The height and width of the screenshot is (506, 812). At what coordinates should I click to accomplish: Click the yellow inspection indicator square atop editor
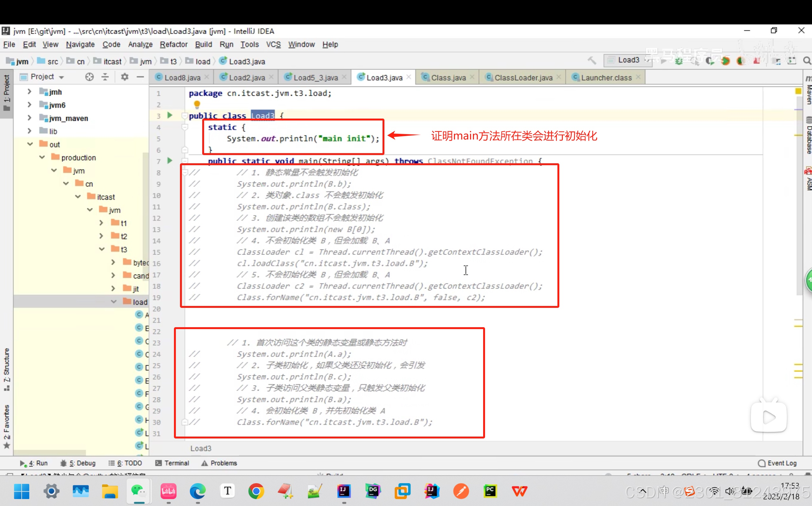(798, 91)
